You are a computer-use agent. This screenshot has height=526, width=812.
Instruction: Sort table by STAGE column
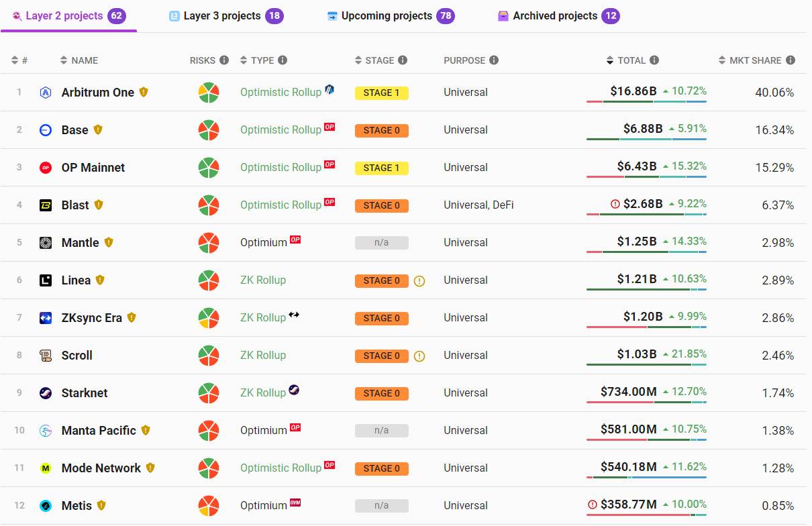[x=374, y=60]
